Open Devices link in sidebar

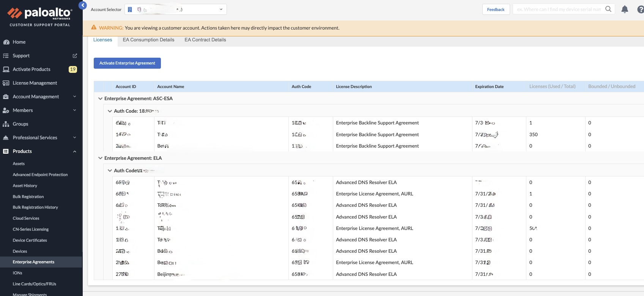tap(20, 252)
